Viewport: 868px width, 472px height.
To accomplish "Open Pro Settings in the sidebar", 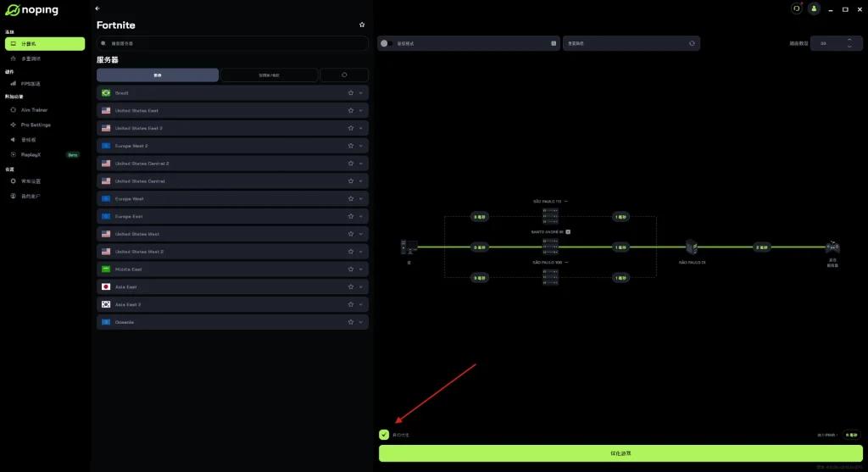I will click(45, 125).
